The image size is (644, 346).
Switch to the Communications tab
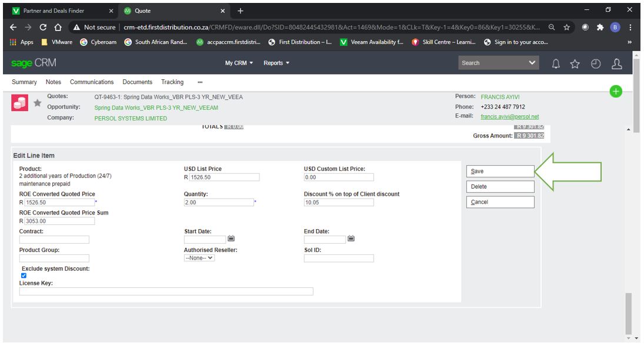(92, 82)
